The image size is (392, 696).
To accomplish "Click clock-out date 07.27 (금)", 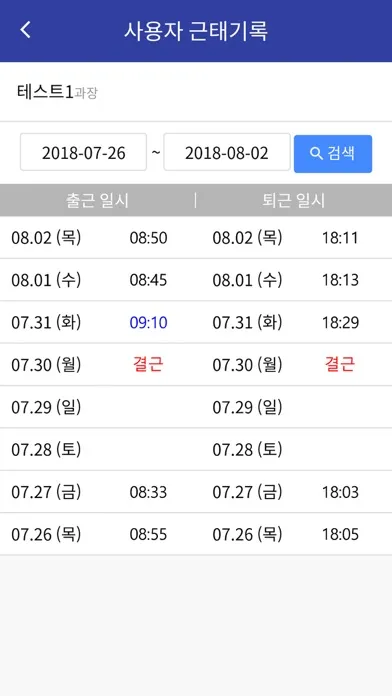I will click(x=247, y=492).
